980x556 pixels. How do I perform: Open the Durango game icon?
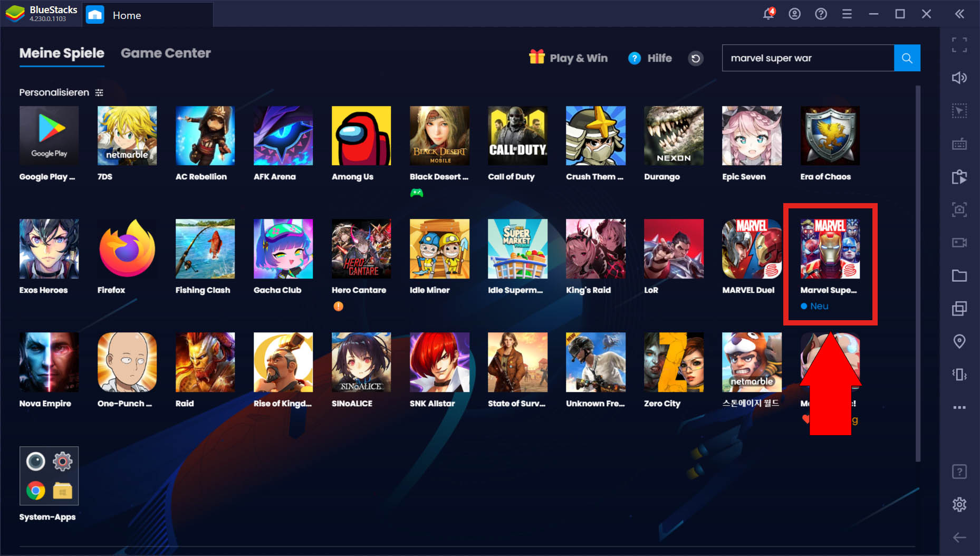pos(674,136)
